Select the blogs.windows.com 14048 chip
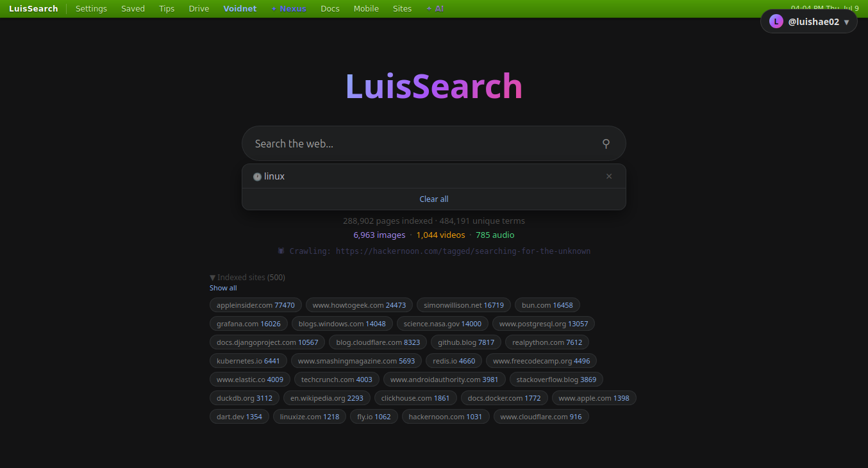 (x=342, y=324)
